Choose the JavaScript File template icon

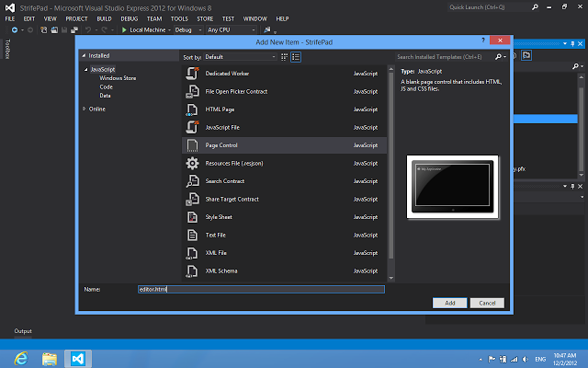[192, 127]
